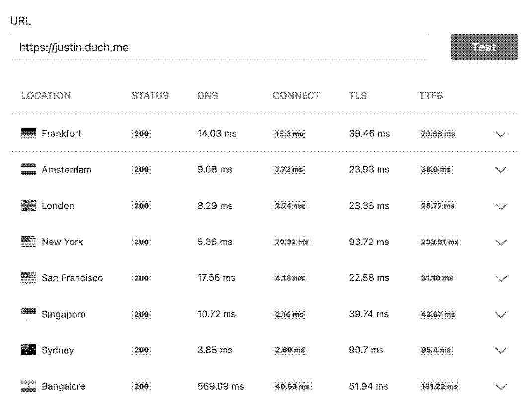Click the Frankfurt 200 status badge
532x404 pixels.
click(x=142, y=134)
